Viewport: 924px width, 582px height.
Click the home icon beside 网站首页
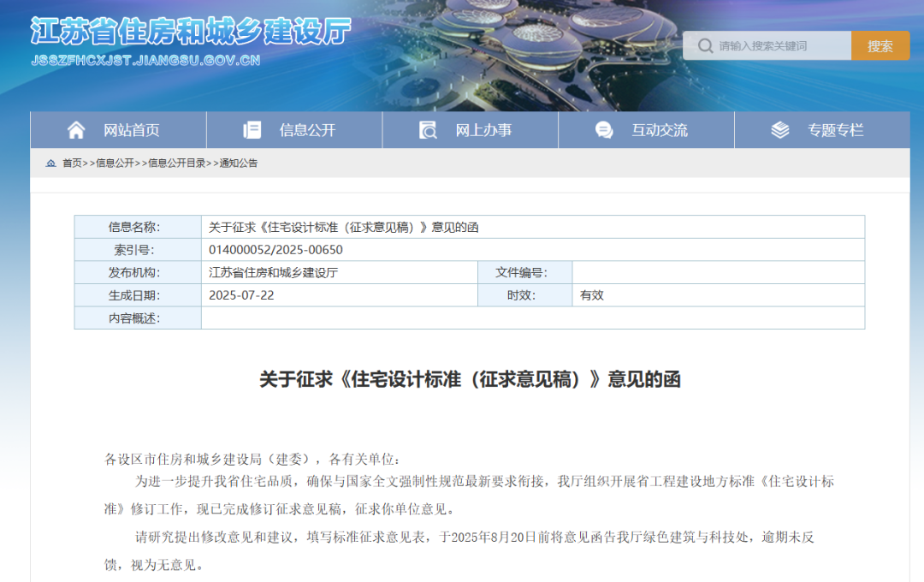pos(76,130)
